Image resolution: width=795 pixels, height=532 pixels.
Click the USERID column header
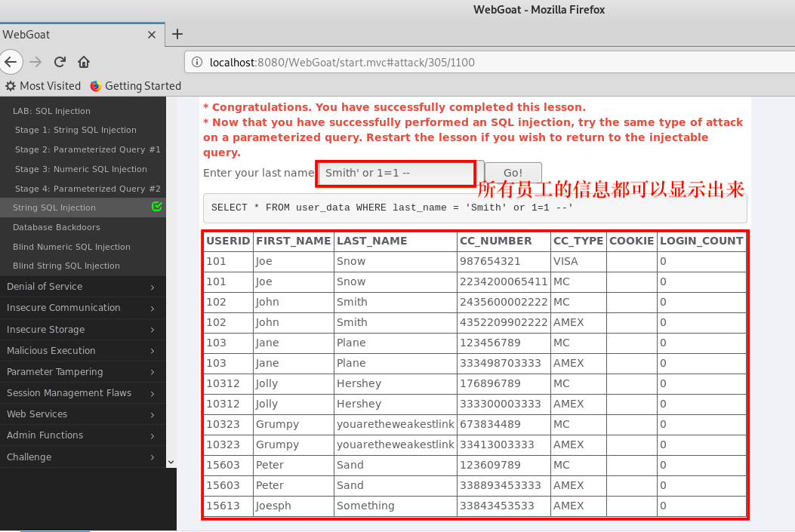tap(228, 241)
